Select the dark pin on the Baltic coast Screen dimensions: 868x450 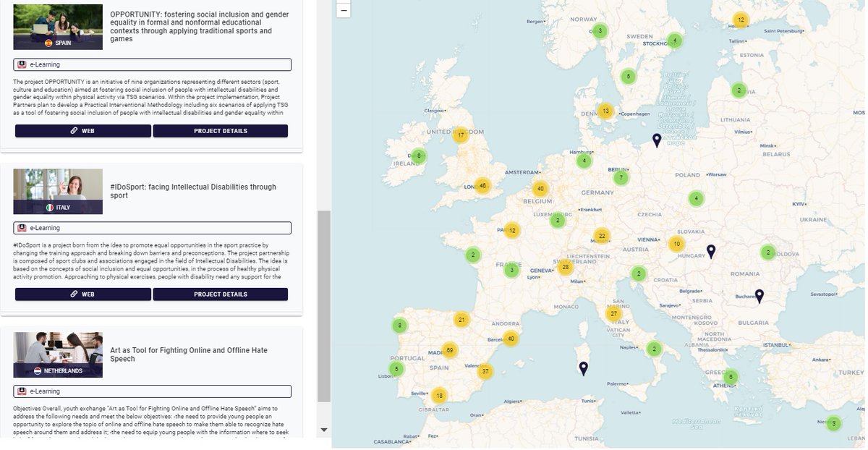pyautogui.click(x=656, y=140)
